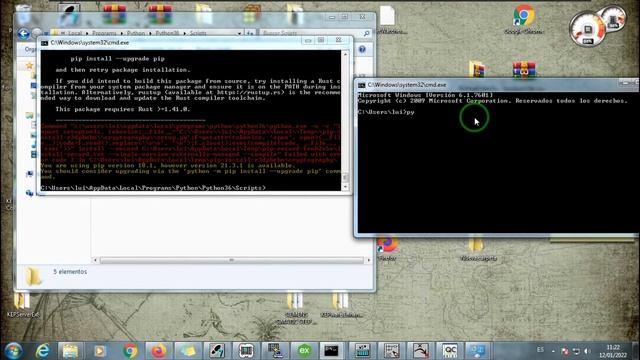
Task: Click 'pip install --upgrade pip' text line
Action: pos(118,59)
